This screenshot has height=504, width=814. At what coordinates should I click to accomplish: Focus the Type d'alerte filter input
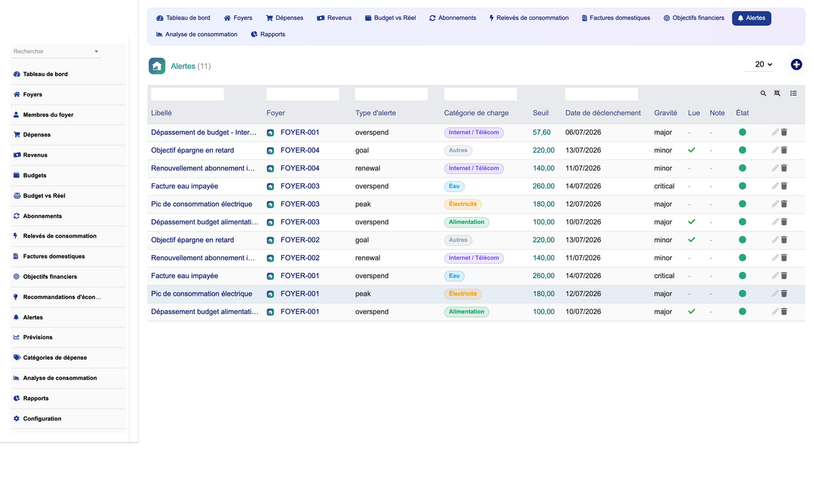pos(391,94)
